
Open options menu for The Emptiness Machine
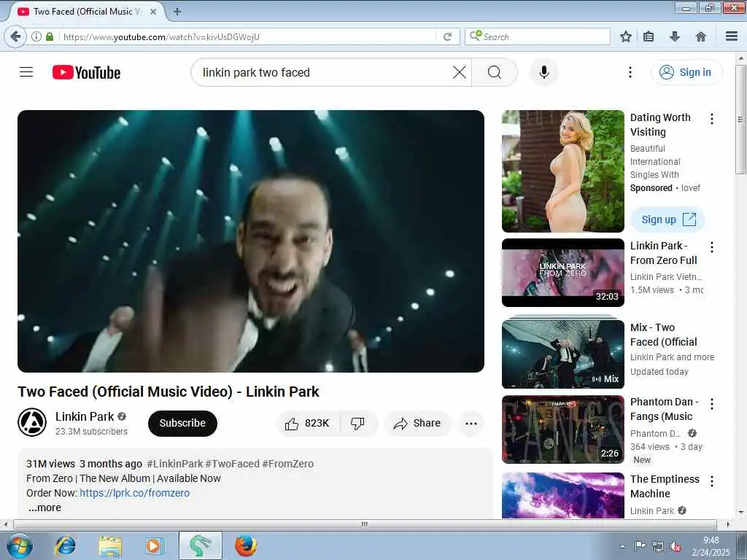(x=712, y=481)
